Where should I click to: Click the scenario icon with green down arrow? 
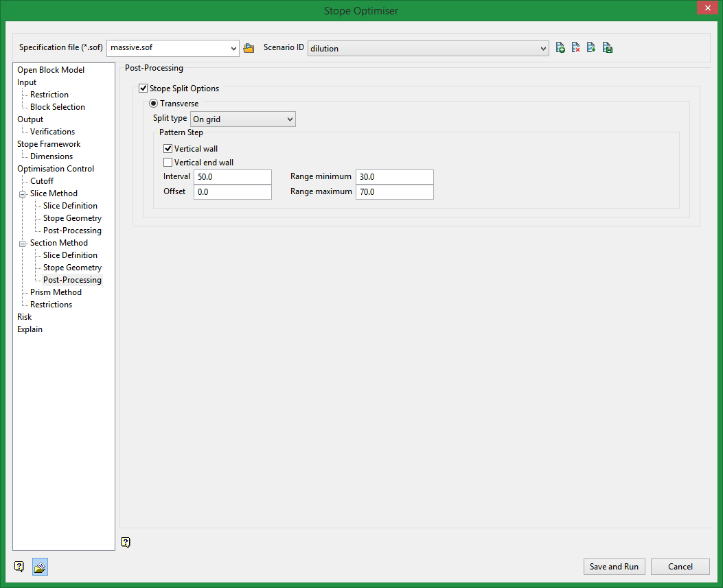[x=591, y=48]
